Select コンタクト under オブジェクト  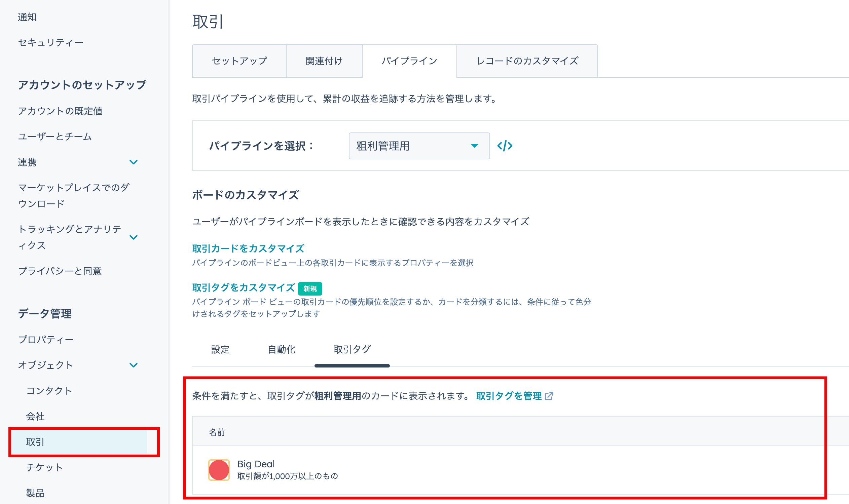point(49,391)
